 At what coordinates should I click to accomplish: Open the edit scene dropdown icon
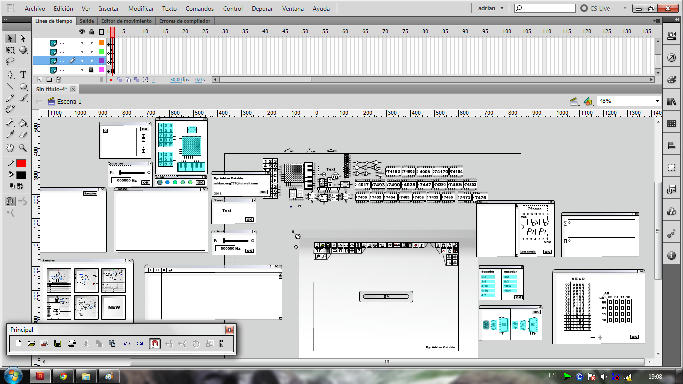[x=575, y=101]
